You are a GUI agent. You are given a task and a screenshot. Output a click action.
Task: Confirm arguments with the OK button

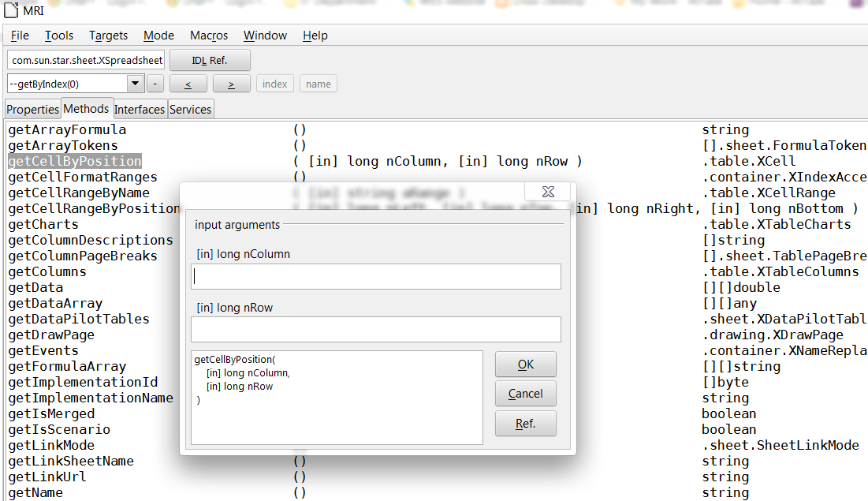(525, 364)
